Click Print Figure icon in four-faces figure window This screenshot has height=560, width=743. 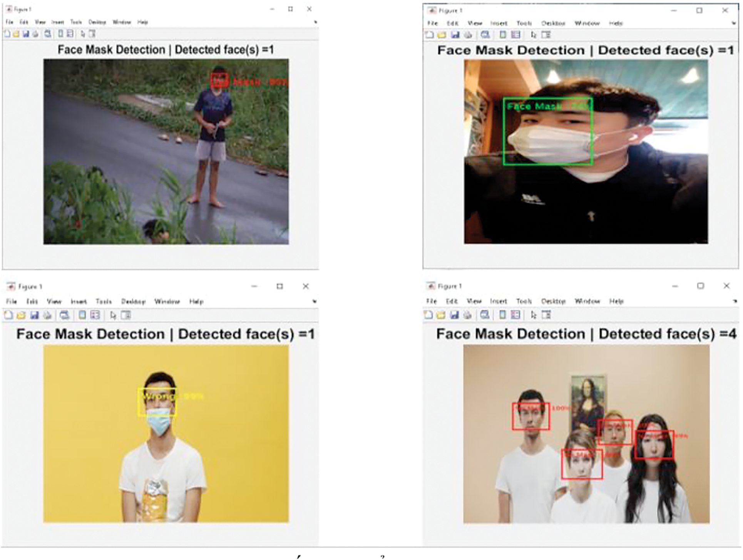point(467,315)
